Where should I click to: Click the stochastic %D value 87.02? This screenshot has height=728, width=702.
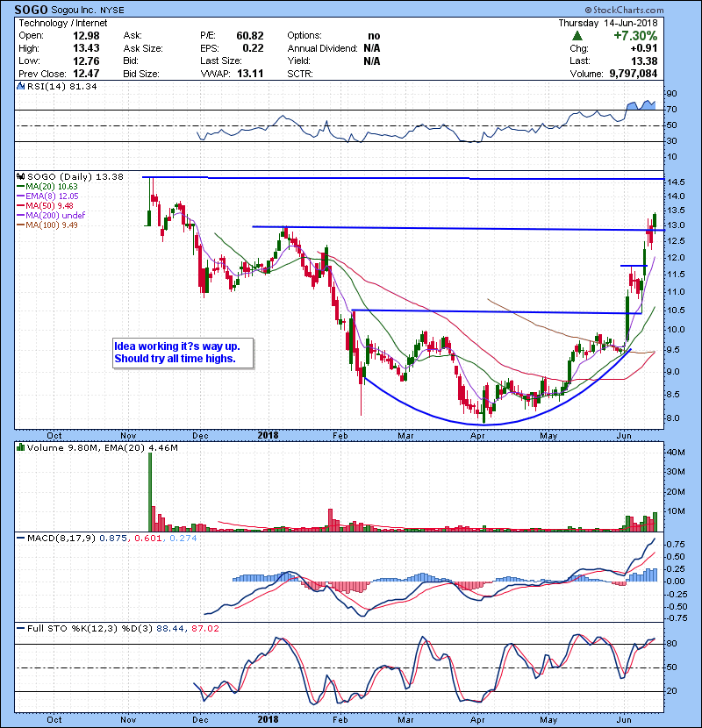pos(204,629)
